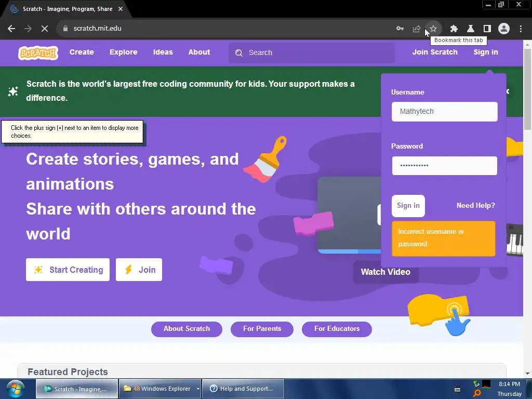Open the Extensions puzzle icon
Screen dimensions: 532x399
(454, 29)
